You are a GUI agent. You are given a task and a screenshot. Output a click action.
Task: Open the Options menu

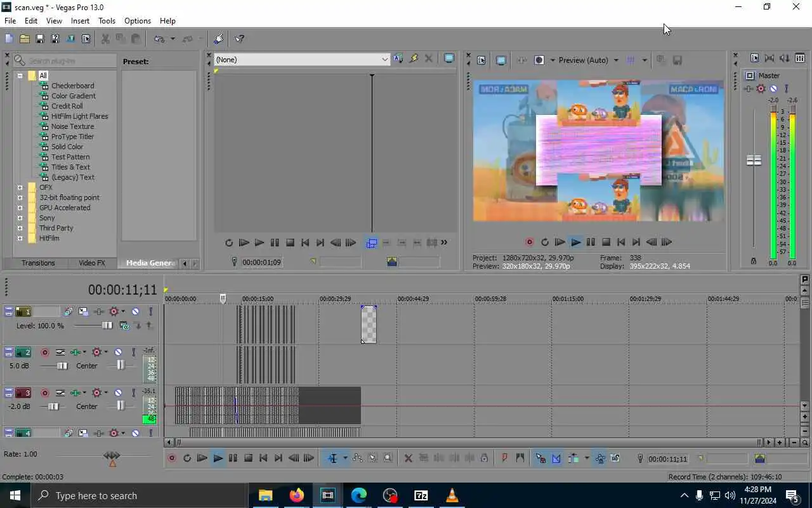pyautogui.click(x=138, y=21)
